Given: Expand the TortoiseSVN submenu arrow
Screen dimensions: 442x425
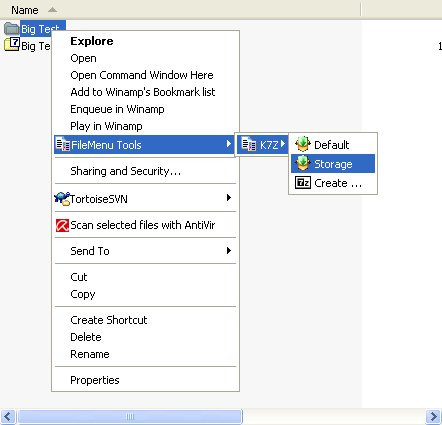Looking at the screenshot, I should (229, 198).
